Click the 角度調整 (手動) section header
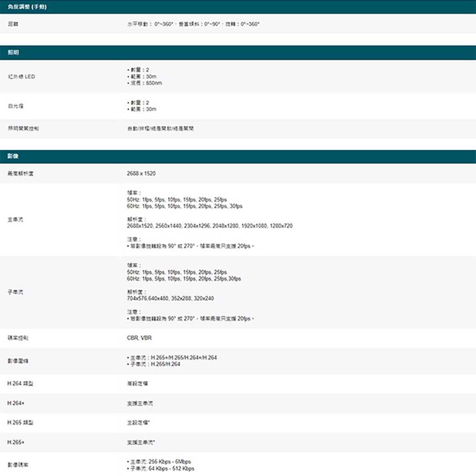 (x=21, y=6)
